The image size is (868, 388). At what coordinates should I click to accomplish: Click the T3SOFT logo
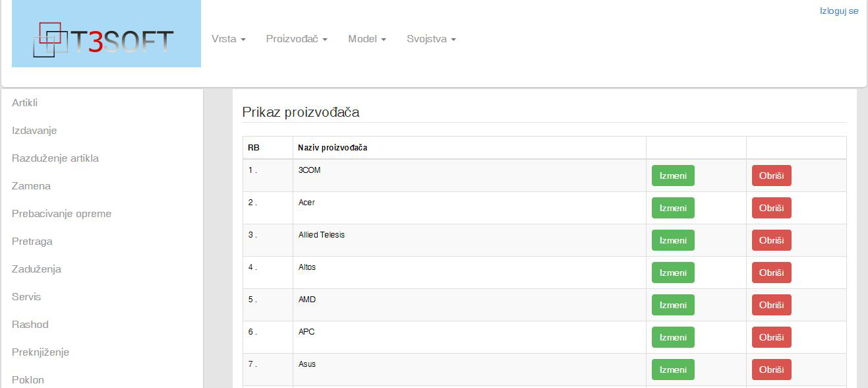point(106,34)
